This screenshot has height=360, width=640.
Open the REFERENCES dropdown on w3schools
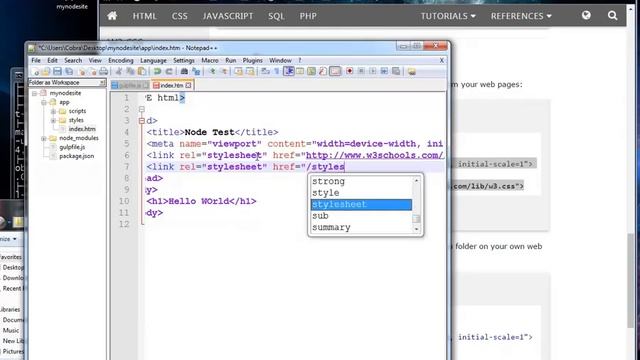521,16
